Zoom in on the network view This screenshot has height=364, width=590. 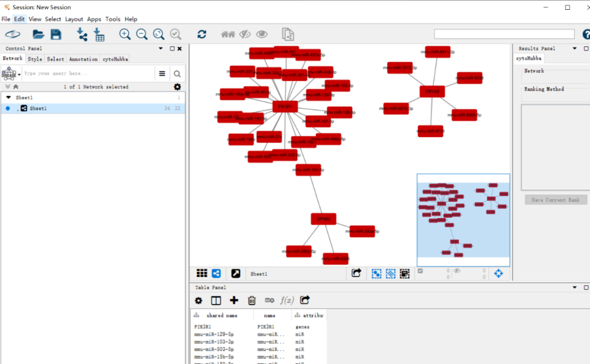[125, 34]
